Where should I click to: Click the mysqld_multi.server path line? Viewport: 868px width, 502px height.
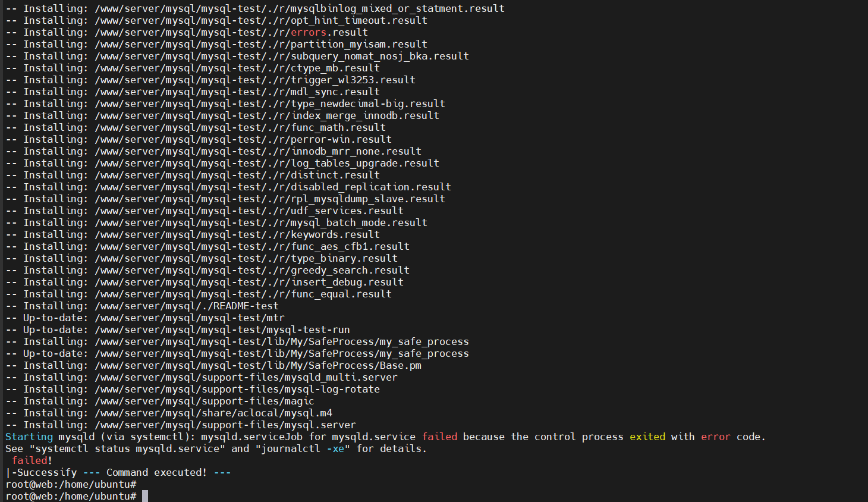(x=246, y=377)
